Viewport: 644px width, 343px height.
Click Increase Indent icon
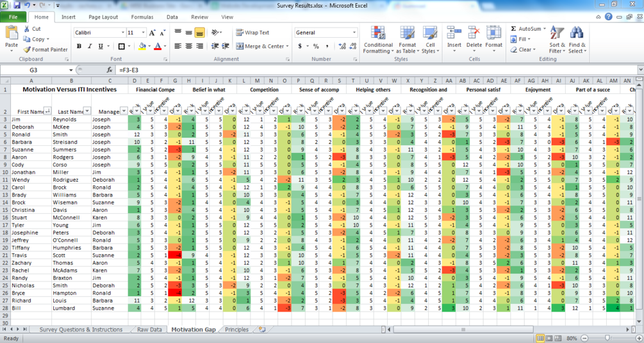[226, 46]
